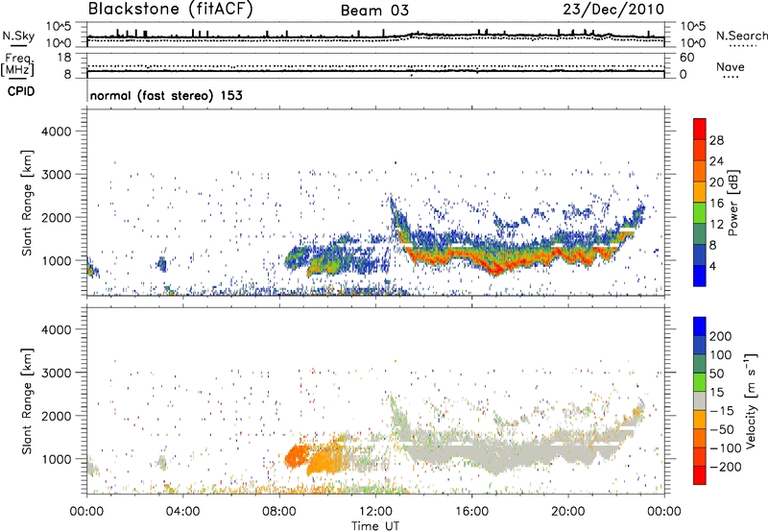This screenshot has width=768, height=532.
Task: Click the "3000" tick of the velocity panel
Action: point(56,373)
